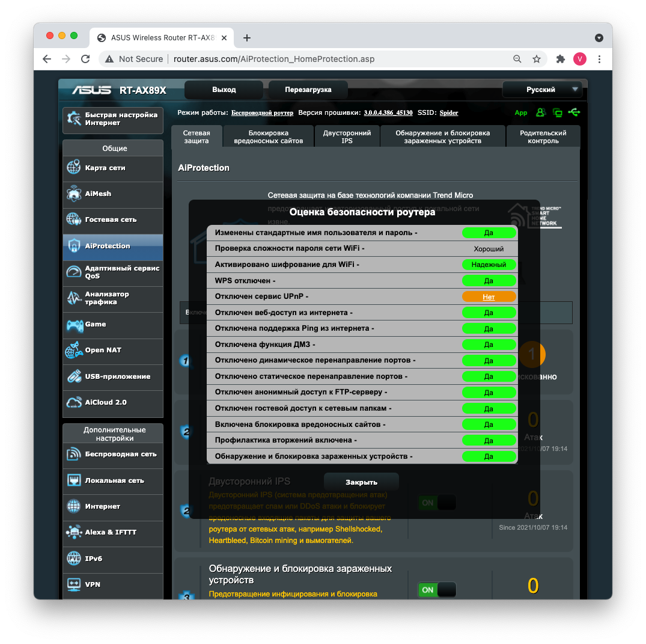
Task: Click the orange Нет UPnP link
Action: (x=489, y=297)
